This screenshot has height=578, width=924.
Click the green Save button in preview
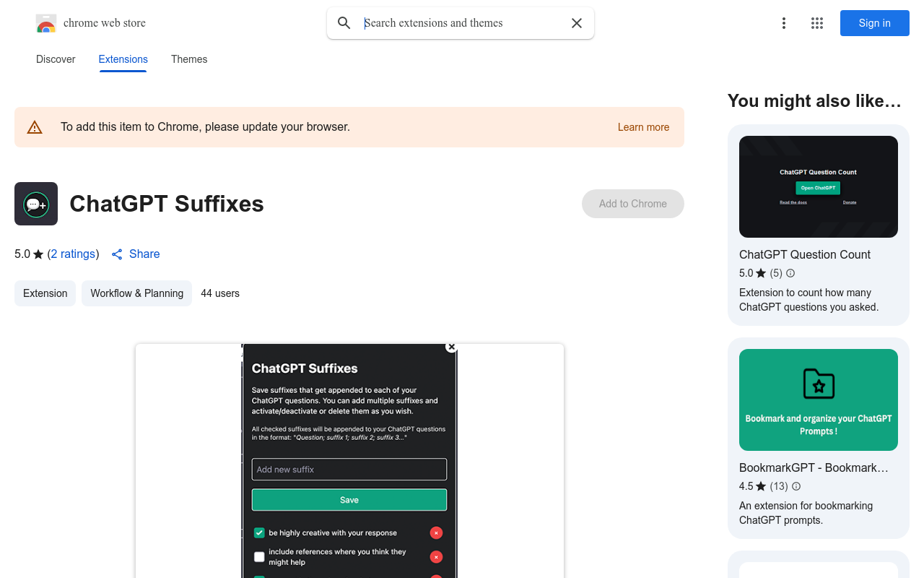click(349, 500)
